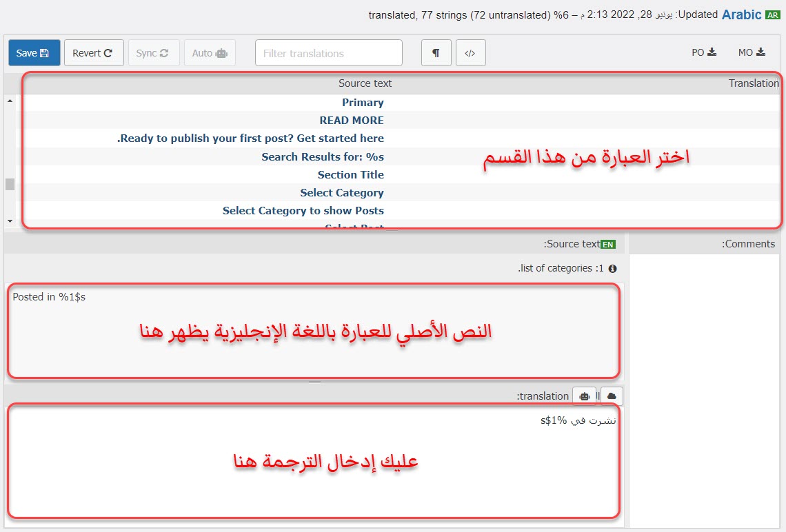This screenshot has width=786, height=532.
Task: Select the "Ready to publish your first post?" string
Action: [251, 139]
